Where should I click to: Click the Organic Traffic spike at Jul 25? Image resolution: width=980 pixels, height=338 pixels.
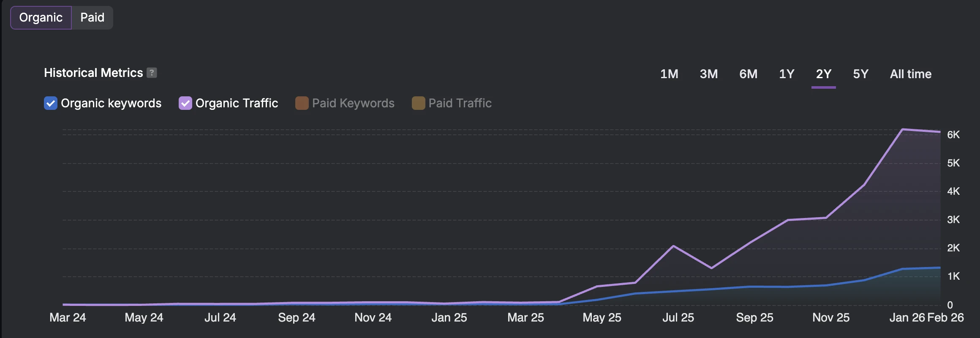point(673,246)
